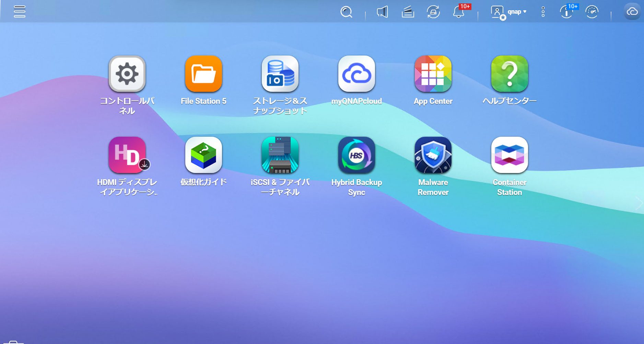Open Hybrid Backup Sync
The height and width of the screenshot is (344, 644).
(356, 155)
